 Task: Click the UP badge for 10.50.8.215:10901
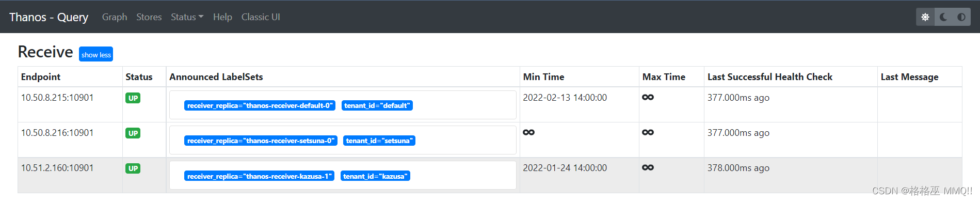coord(133,98)
